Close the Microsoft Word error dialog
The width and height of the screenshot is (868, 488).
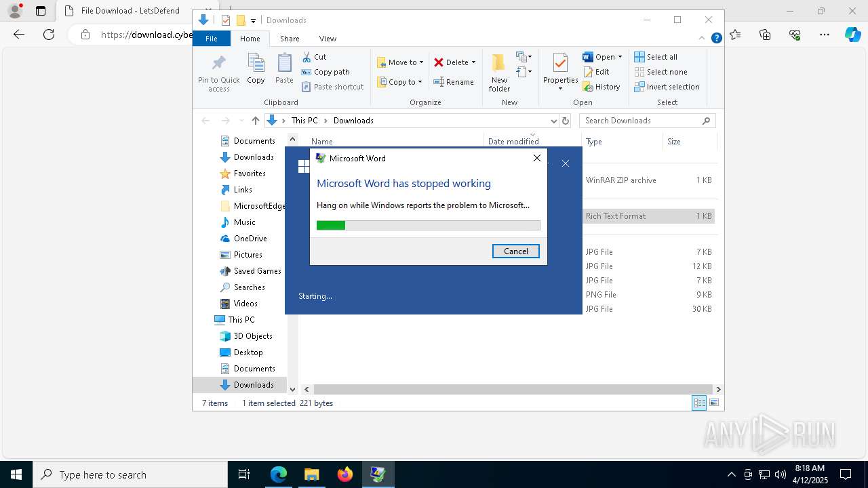(x=537, y=158)
